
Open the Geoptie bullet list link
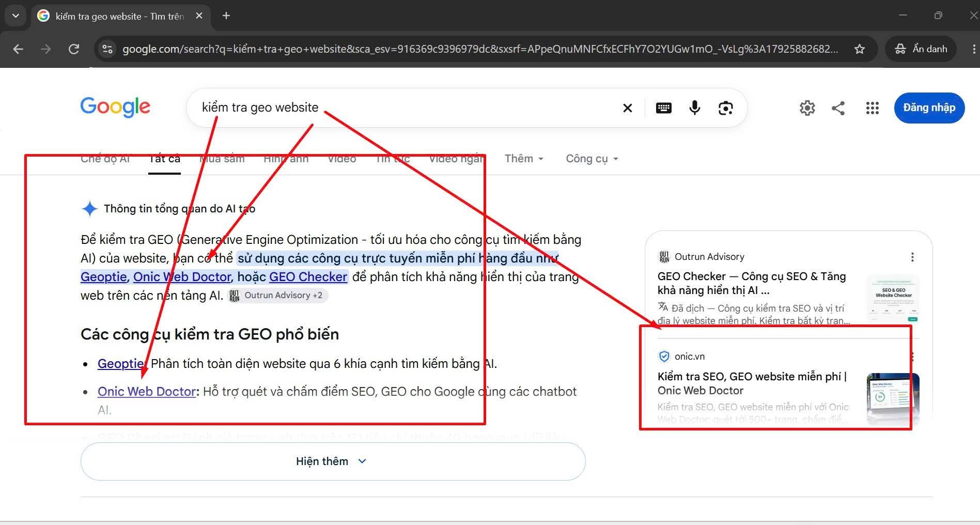point(121,364)
